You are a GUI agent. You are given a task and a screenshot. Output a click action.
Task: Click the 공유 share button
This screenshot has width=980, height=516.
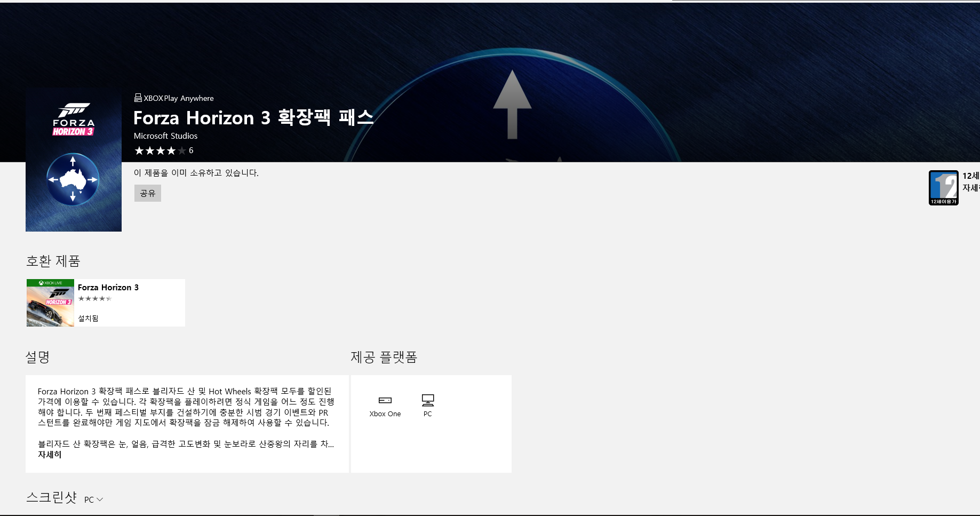[147, 193]
